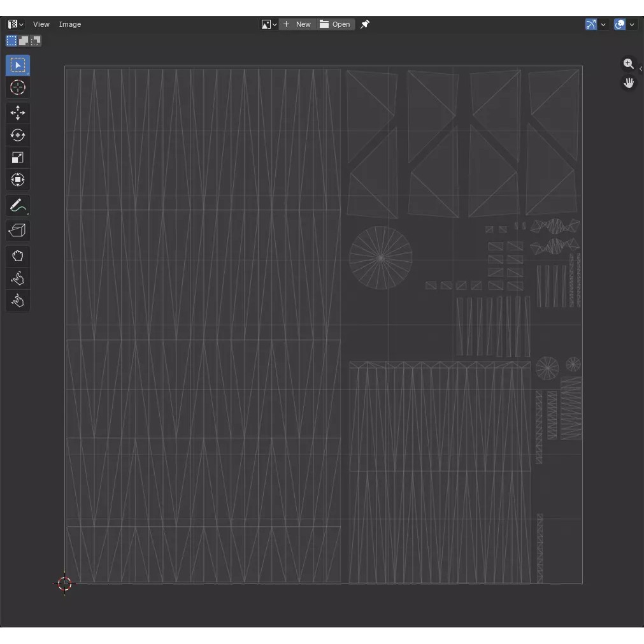Viewport: 644px width, 644px height.
Task: Toggle the pin image button
Action: pyautogui.click(x=365, y=24)
